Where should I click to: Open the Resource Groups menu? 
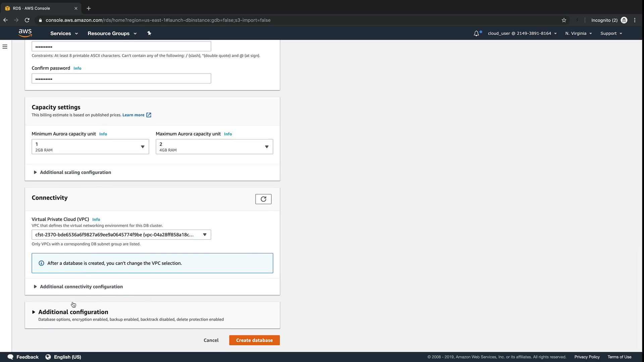tap(112, 34)
